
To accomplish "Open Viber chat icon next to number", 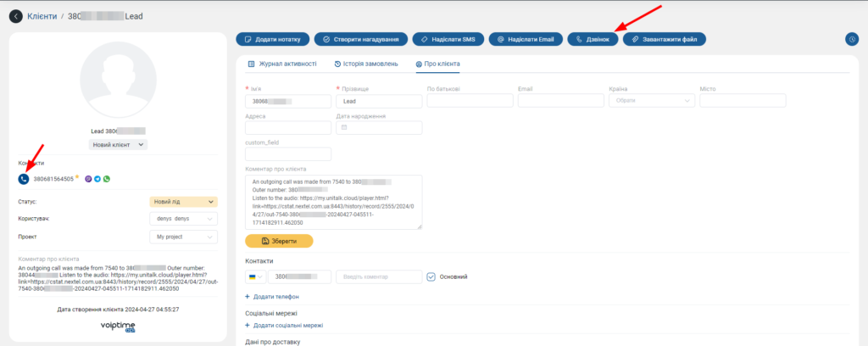I will pyautogui.click(x=89, y=179).
